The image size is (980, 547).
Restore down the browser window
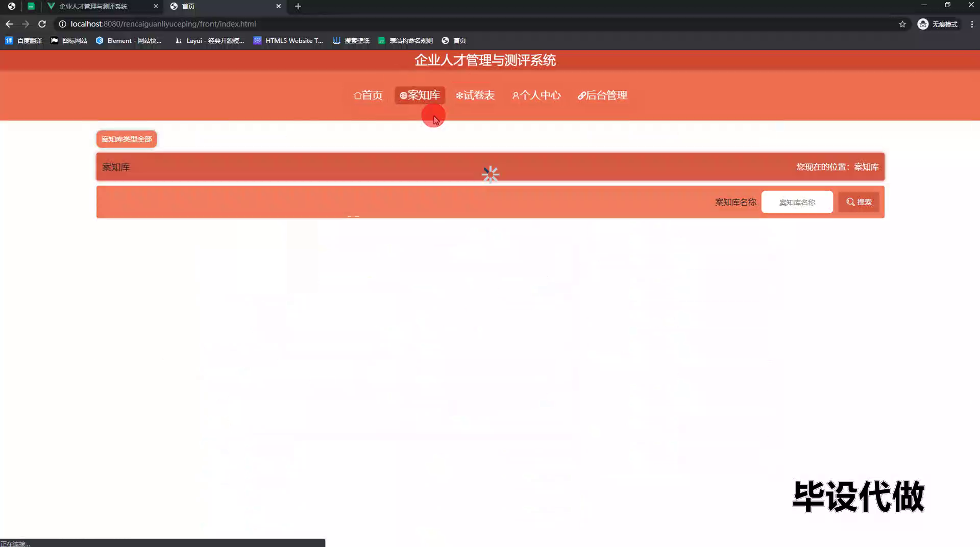[947, 5]
